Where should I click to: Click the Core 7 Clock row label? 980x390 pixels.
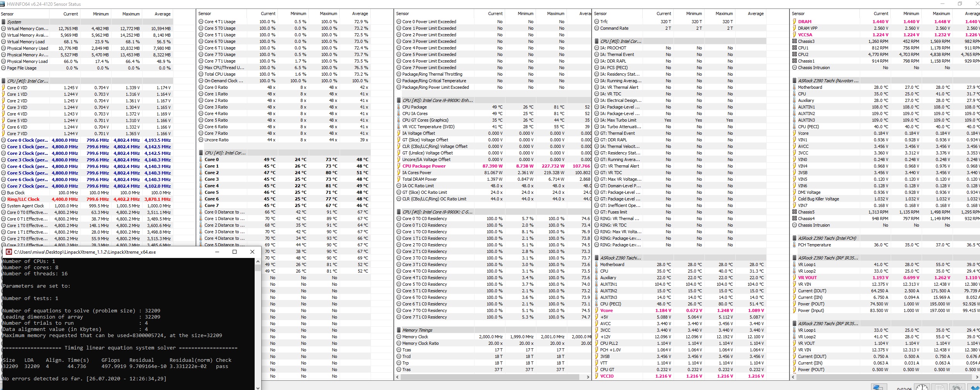27,186
